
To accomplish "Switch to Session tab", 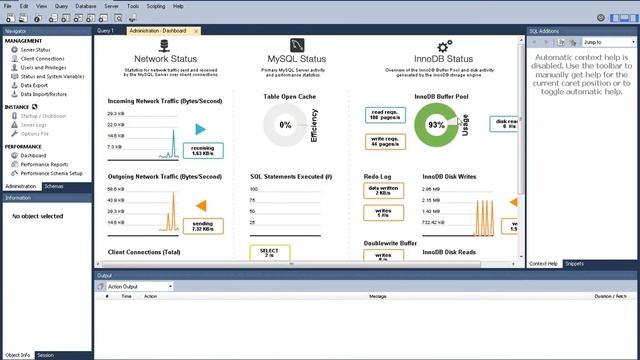I will [46, 355].
